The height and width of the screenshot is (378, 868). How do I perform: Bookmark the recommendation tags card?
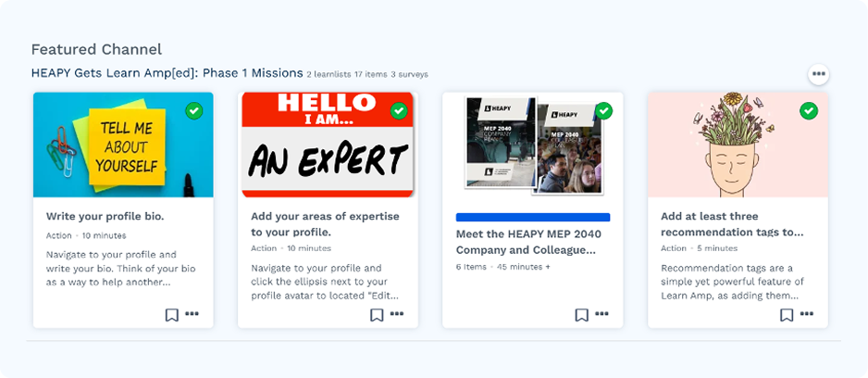pos(786,314)
